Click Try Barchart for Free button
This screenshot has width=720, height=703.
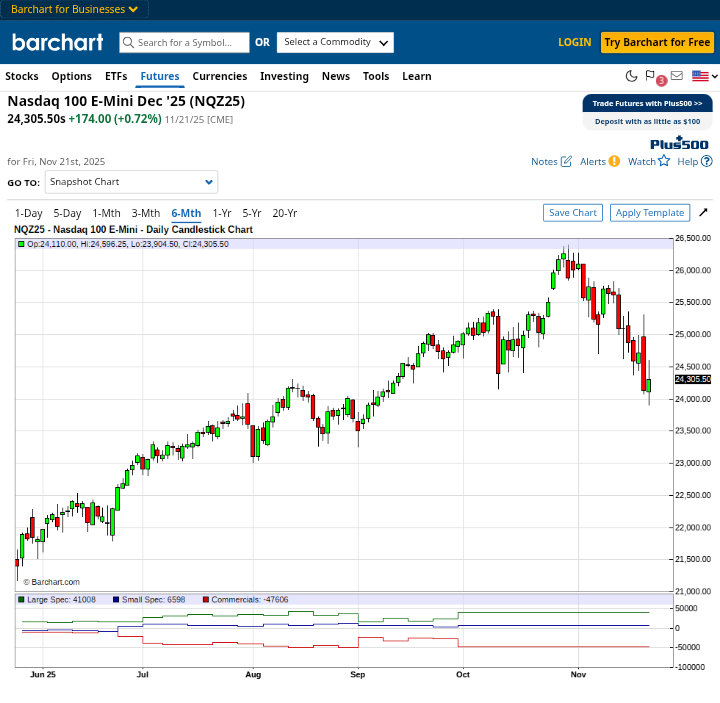click(657, 42)
